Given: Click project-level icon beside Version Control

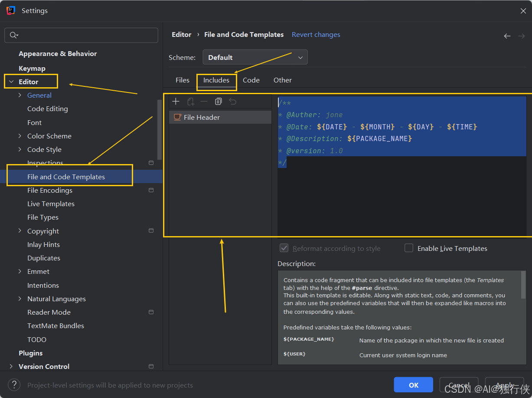Looking at the screenshot, I should click(x=151, y=366).
